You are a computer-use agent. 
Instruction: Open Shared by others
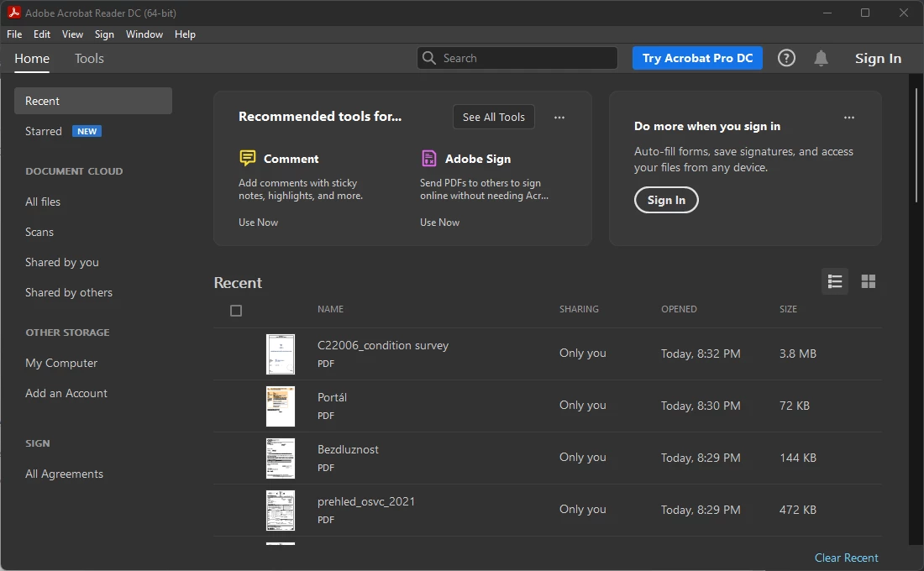point(68,292)
